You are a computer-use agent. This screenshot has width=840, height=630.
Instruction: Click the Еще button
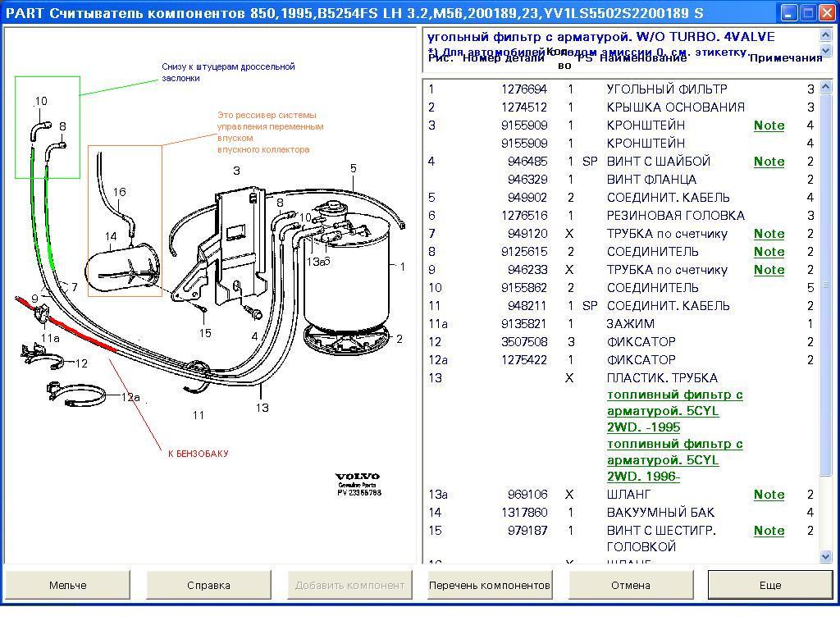point(769,585)
